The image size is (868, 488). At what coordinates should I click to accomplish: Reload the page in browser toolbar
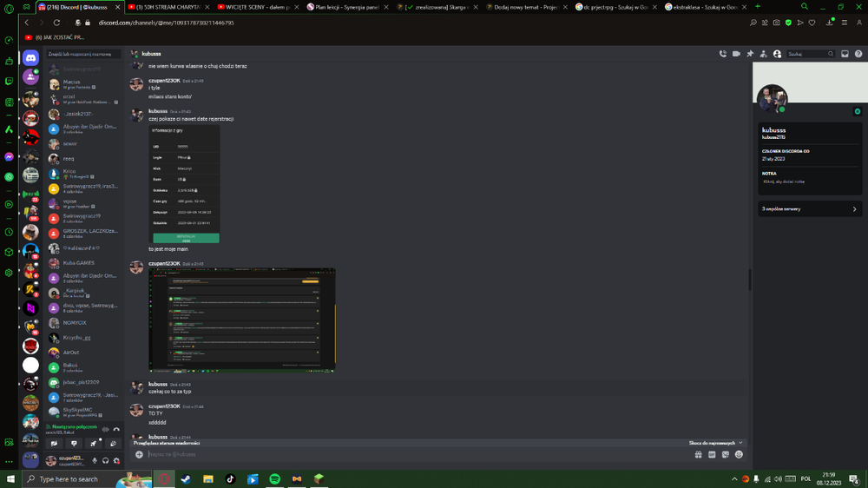56,23
